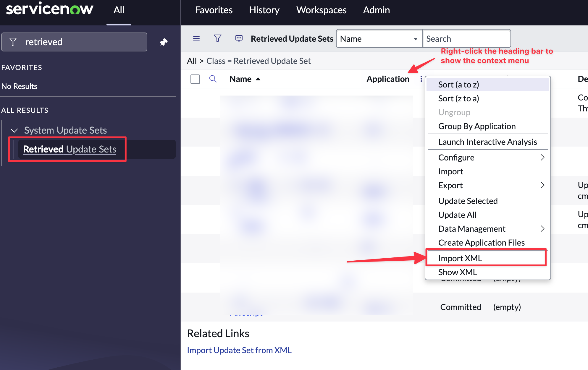Screen dimensions: 588x370
Task: Click the Related Links heading
Action: 218,333
